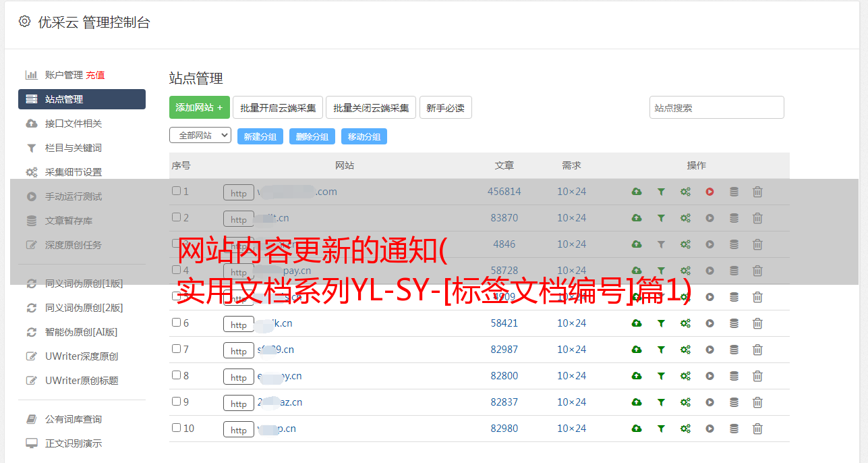
Task: Click the trash icon in row 7
Action: 757,350
